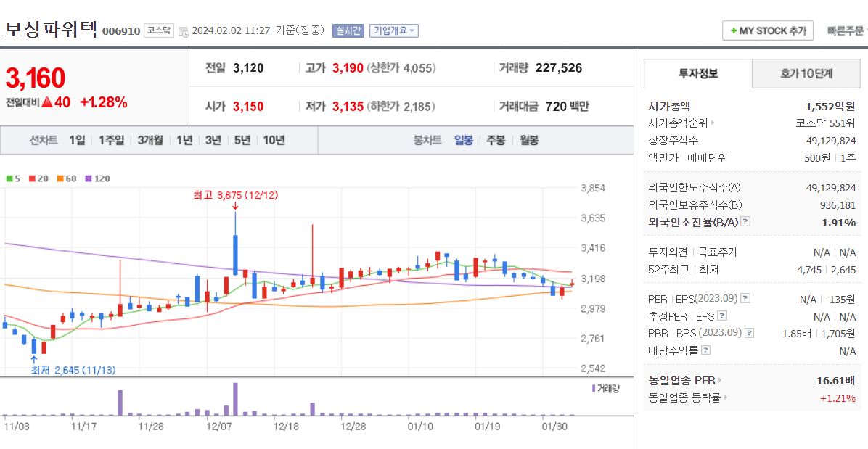Select the 10년 line chart period
The width and height of the screenshot is (868, 449).
(x=274, y=141)
